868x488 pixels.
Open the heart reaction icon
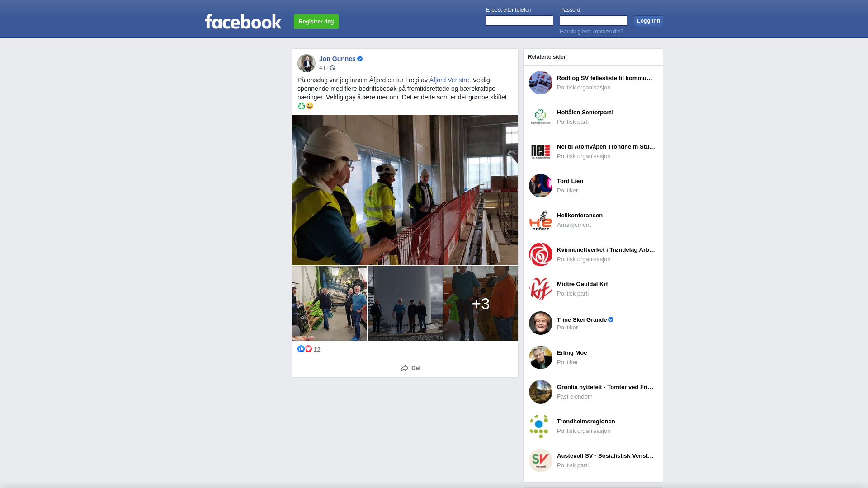308,349
